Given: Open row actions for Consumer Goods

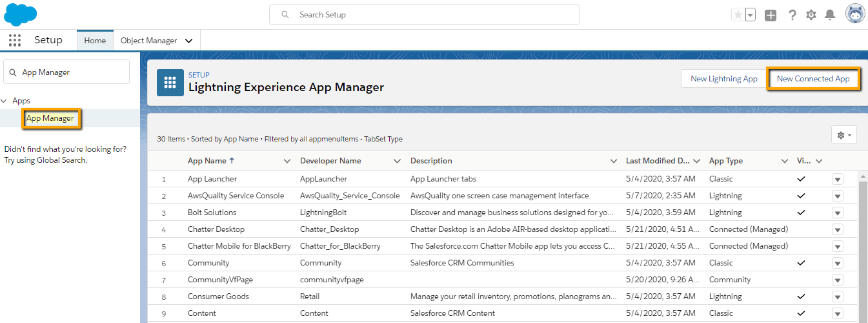Looking at the screenshot, I should point(838,297).
